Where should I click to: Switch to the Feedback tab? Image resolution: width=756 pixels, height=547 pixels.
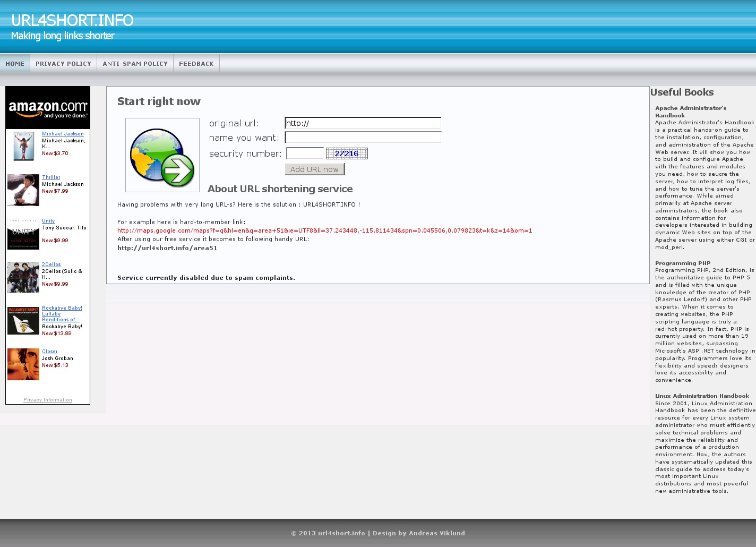[x=196, y=64]
